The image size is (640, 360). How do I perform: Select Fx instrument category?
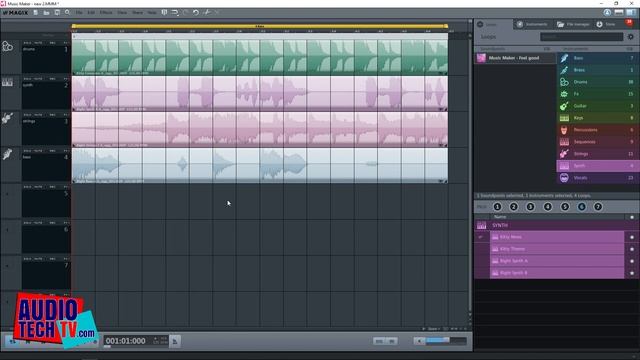click(597, 94)
